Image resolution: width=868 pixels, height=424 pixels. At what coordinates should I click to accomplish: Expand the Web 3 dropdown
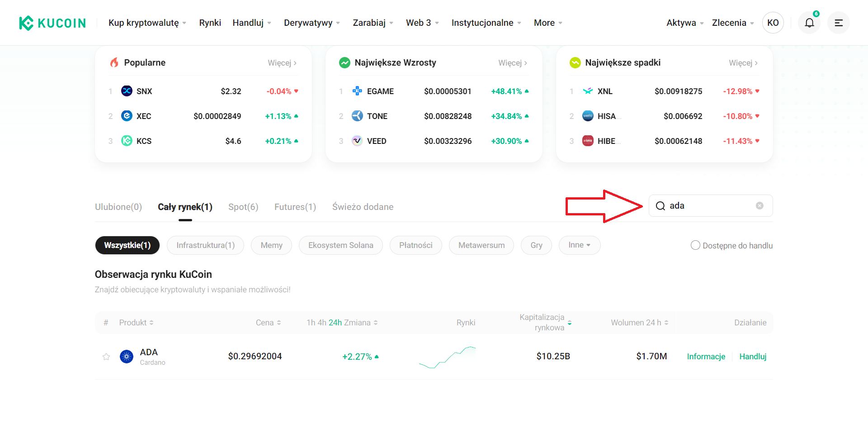422,23
